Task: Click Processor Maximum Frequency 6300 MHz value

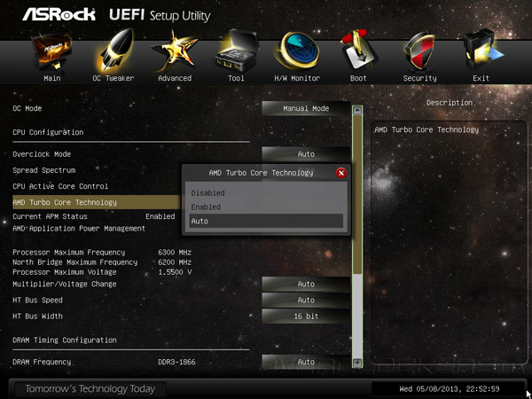Action: (x=175, y=253)
